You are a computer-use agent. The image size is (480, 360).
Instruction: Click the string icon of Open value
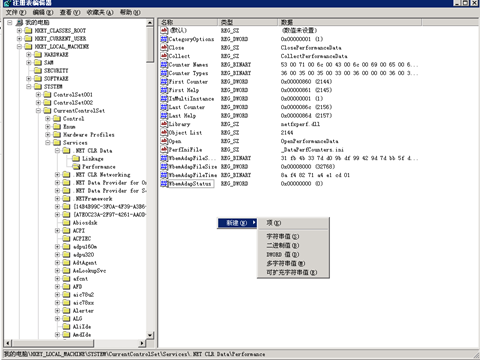164,141
